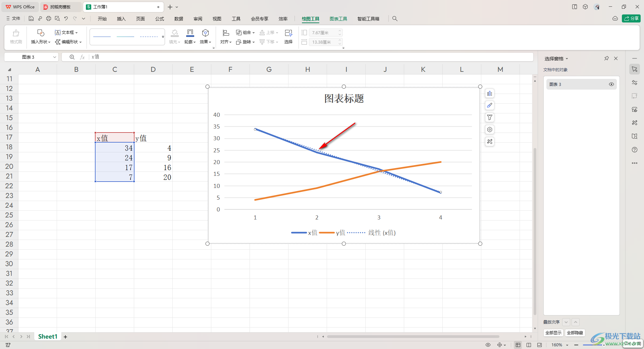
Task: Click the print preview icon
Action: tap(57, 19)
